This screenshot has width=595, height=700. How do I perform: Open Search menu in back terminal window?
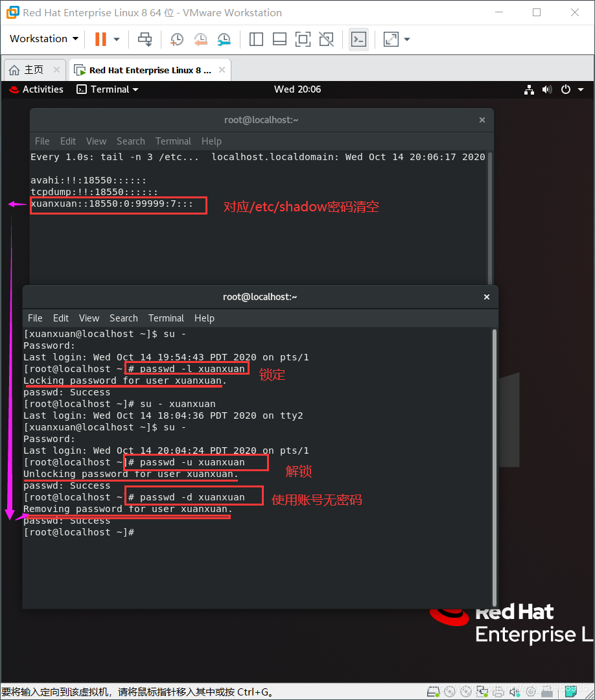pyautogui.click(x=131, y=141)
